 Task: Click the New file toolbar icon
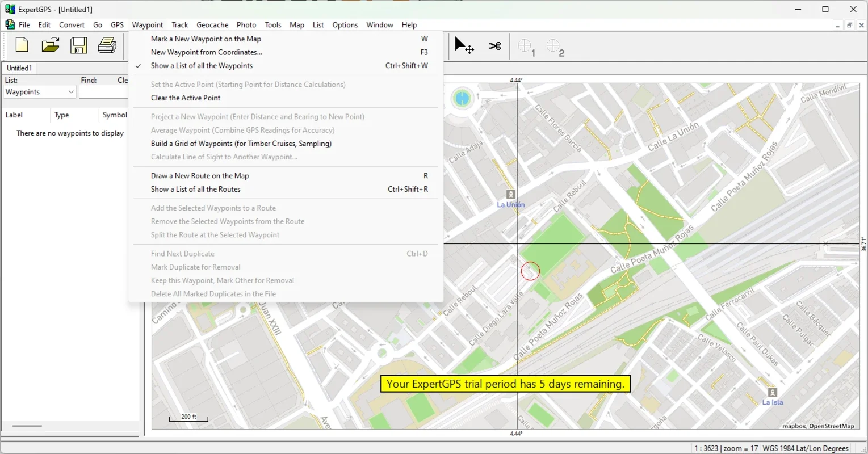coord(22,45)
